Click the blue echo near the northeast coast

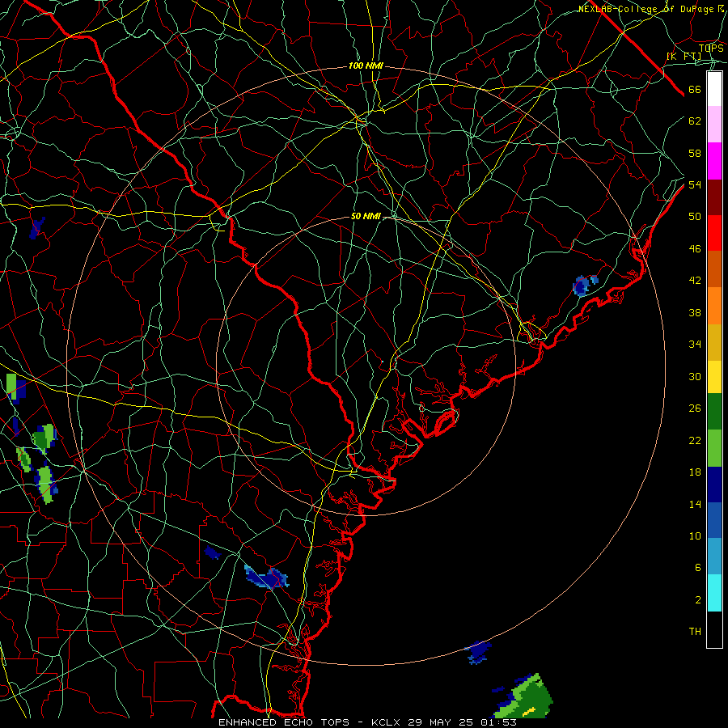pyautogui.click(x=584, y=285)
